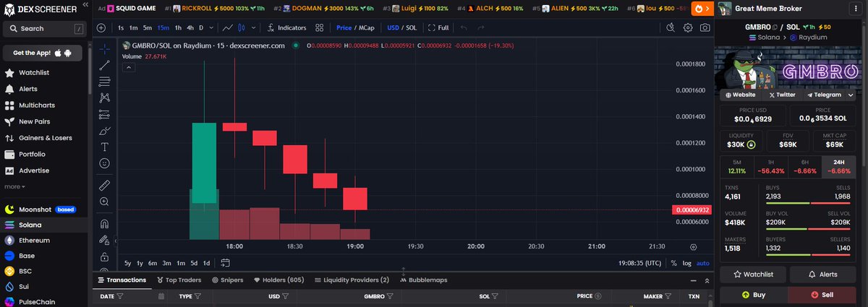Click the green Buy button
Screen dimensions: 868x307
(x=752, y=295)
